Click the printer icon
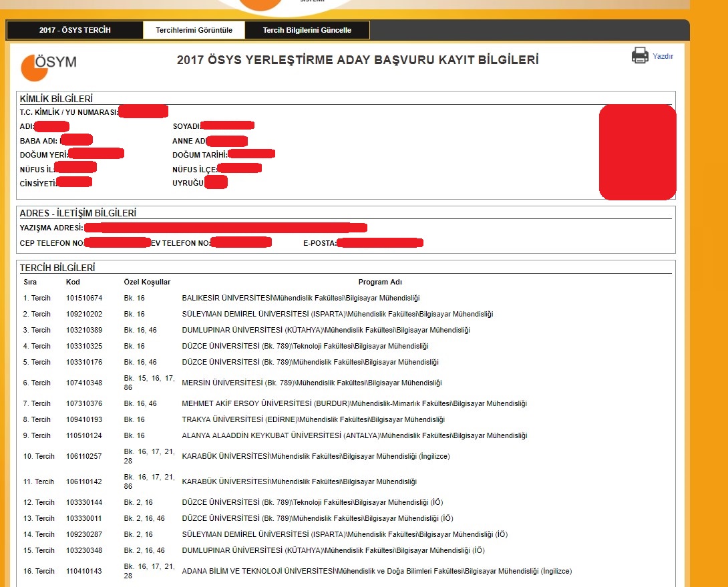This screenshot has height=587, width=728. click(640, 56)
